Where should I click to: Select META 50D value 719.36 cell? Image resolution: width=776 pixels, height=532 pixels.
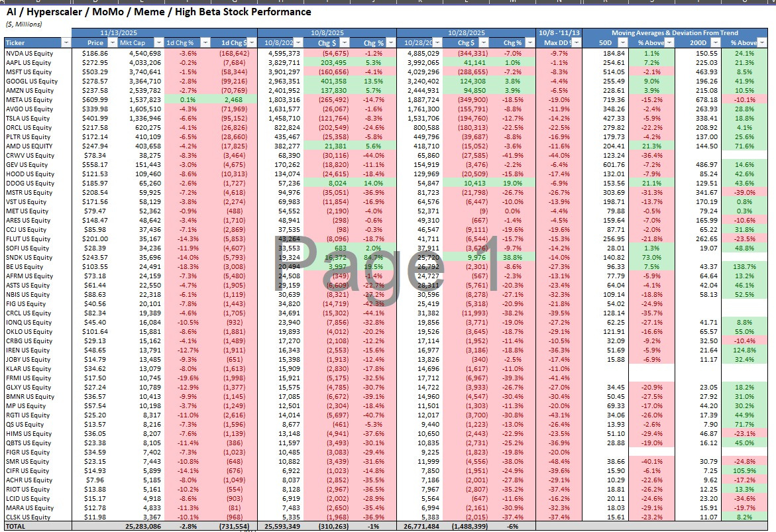[x=606, y=100]
